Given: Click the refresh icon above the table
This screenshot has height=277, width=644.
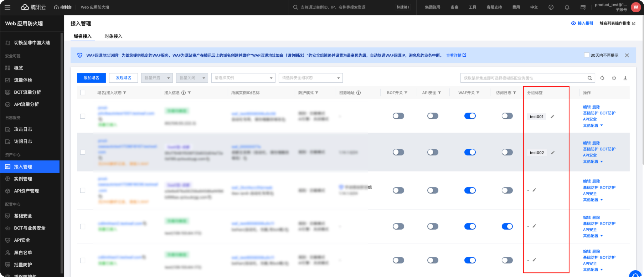Looking at the screenshot, I should point(602,78).
